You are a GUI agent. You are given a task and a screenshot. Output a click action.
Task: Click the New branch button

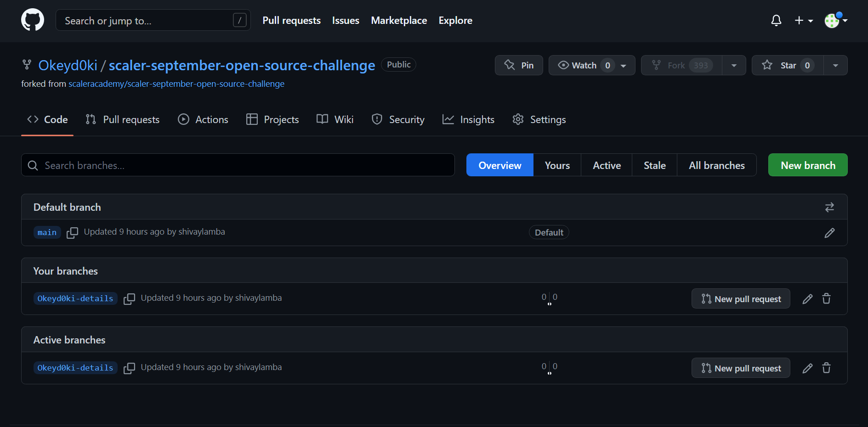click(807, 165)
